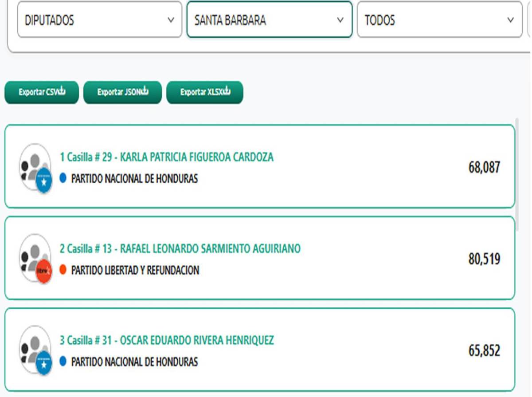Image resolution: width=532 pixels, height=397 pixels.
Task: Click Partido Nacional star badge on first candidate
Action: coord(44,181)
